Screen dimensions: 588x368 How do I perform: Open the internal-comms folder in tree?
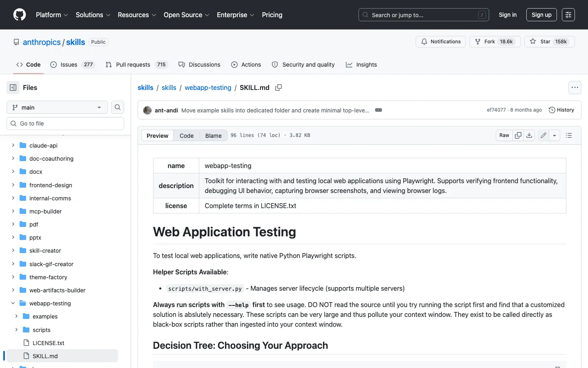click(50, 198)
